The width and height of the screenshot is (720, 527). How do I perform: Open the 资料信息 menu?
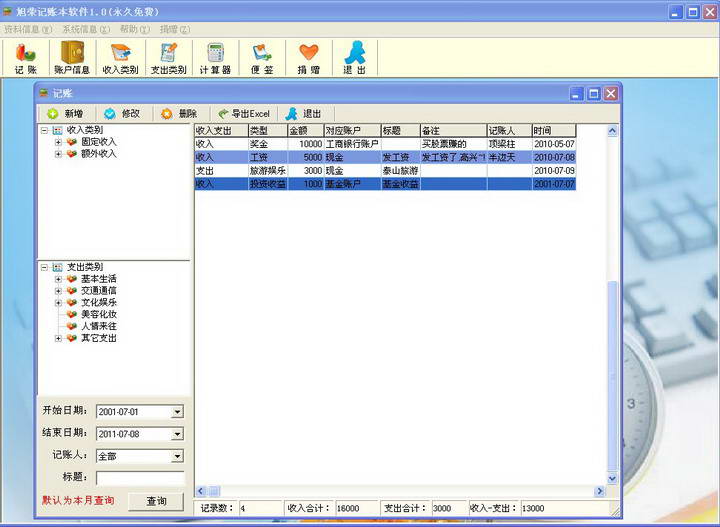click(x=27, y=29)
